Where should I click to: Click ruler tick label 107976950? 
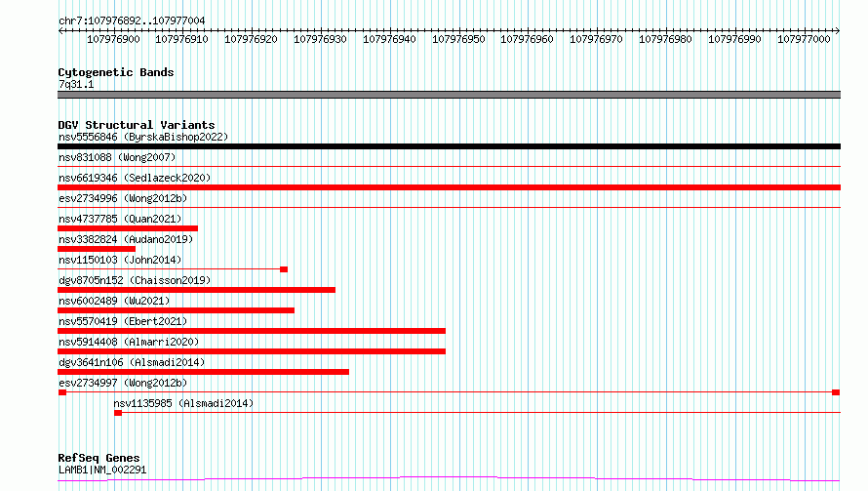(458, 39)
